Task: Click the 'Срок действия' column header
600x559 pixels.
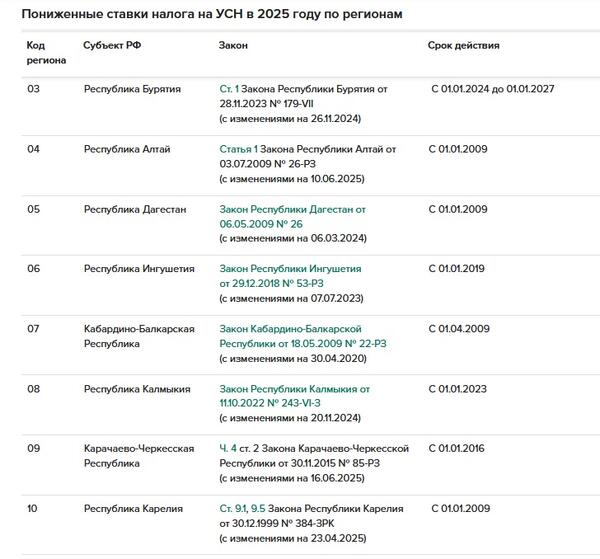Action: (x=463, y=45)
